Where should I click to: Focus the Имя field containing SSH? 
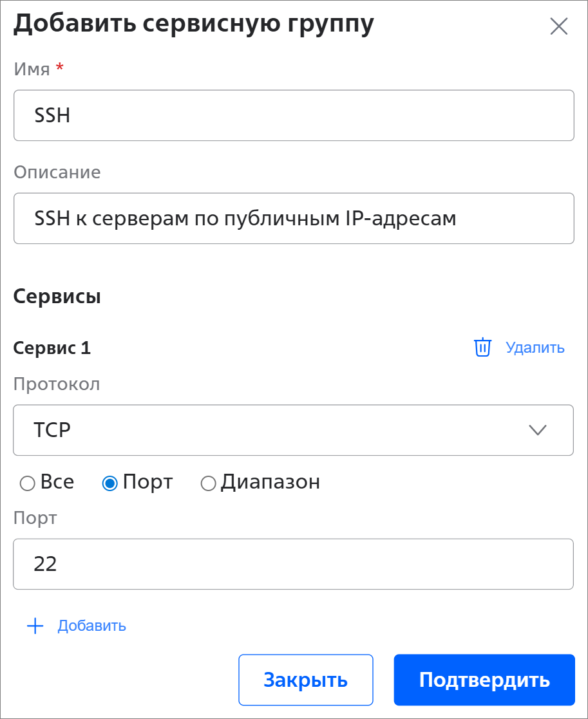point(293,116)
